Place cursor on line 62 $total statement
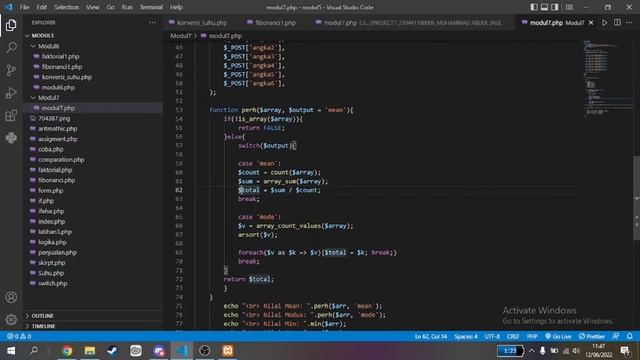 coord(280,190)
